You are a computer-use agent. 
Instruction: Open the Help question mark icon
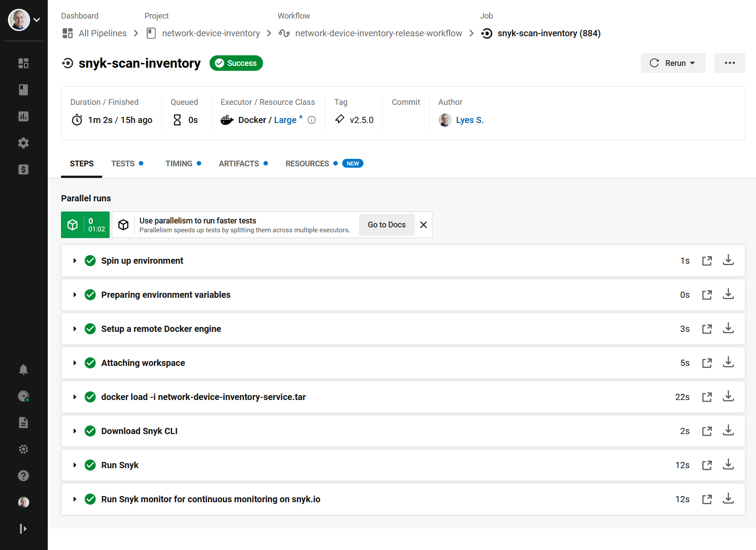(x=23, y=476)
